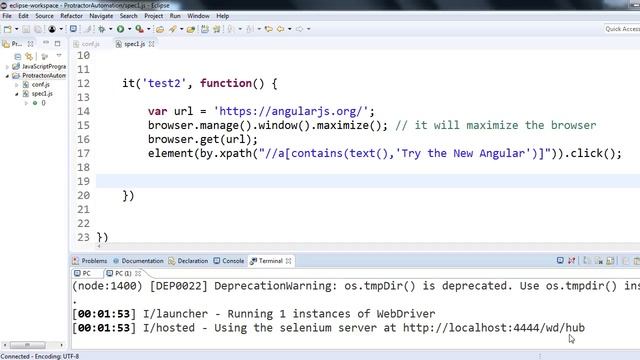The height and width of the screenshot is (360, 640).
Task: Open the Declaration tab
Action: (x=188, y=261)
